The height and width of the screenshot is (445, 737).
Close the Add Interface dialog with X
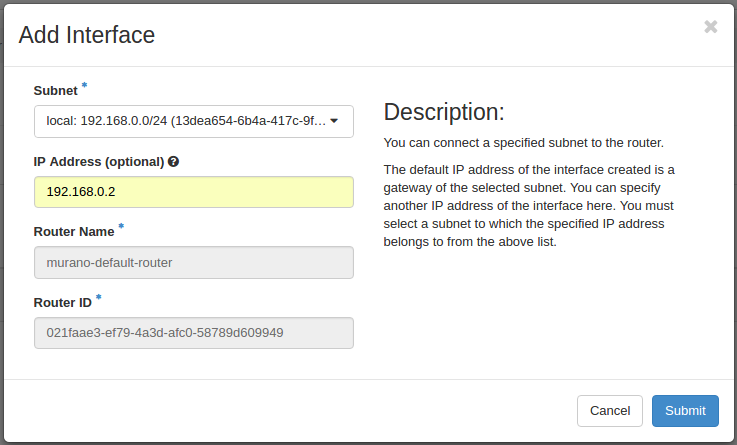710,27
